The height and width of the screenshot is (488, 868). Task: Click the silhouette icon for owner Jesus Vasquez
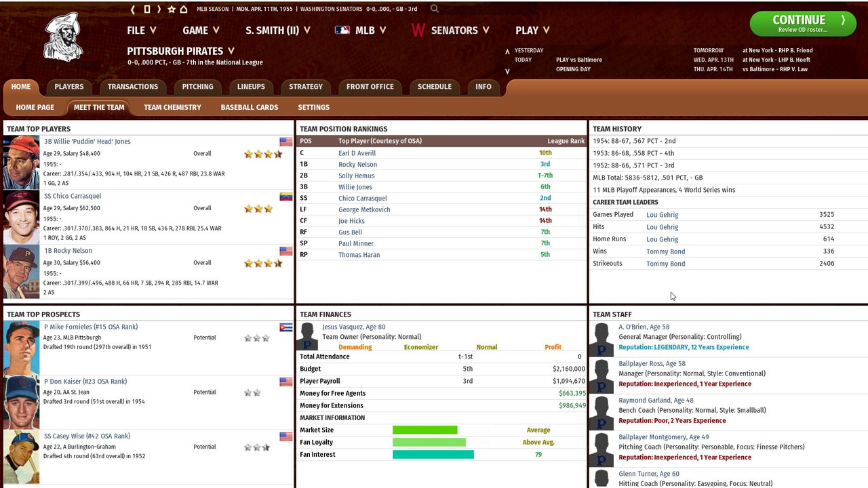click(308, 336)
